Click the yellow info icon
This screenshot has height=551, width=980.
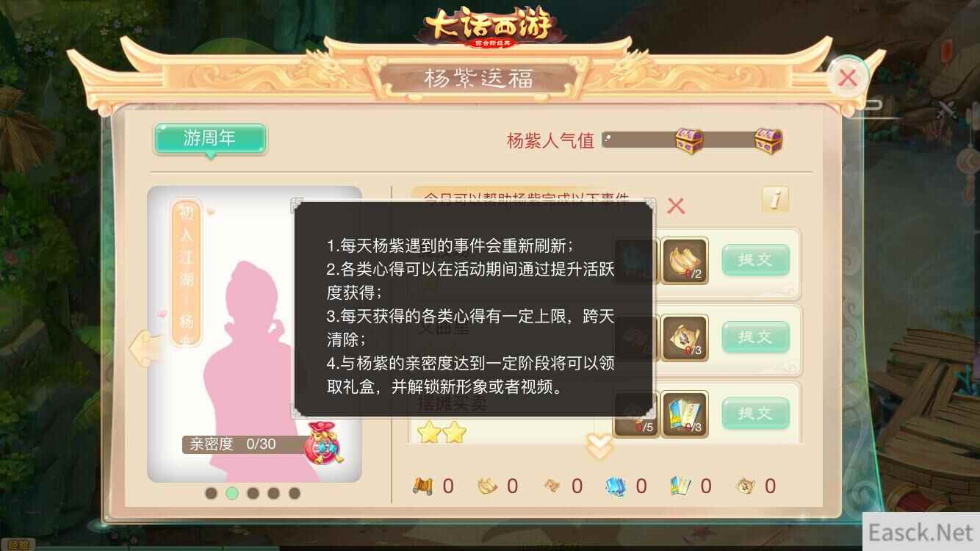(776, 199)
